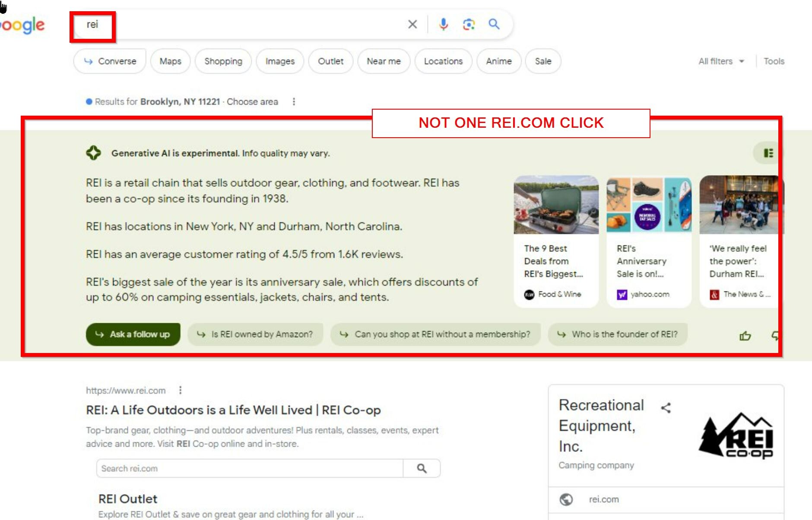Apply the Sale filter chip
812x520 pixels.
[x=543, y=61]
